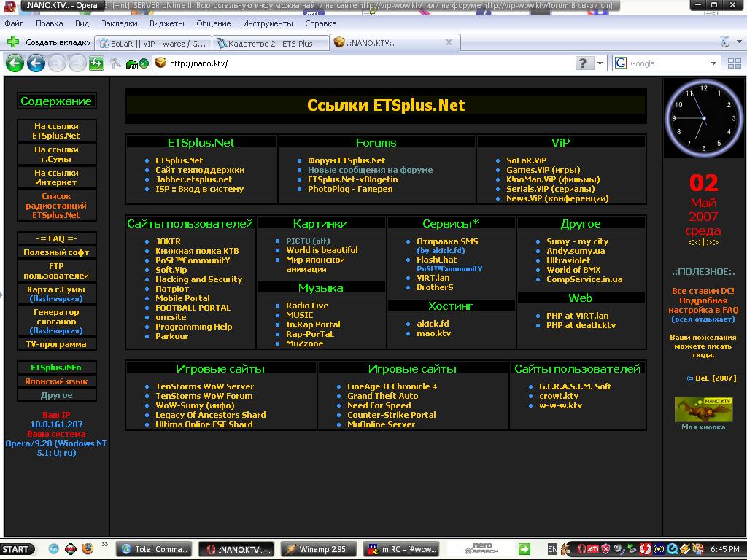Click the question mark button in address bar
The height and width of the screenshot is (560, 747).
pyautogui.click(x=582, y=63)
